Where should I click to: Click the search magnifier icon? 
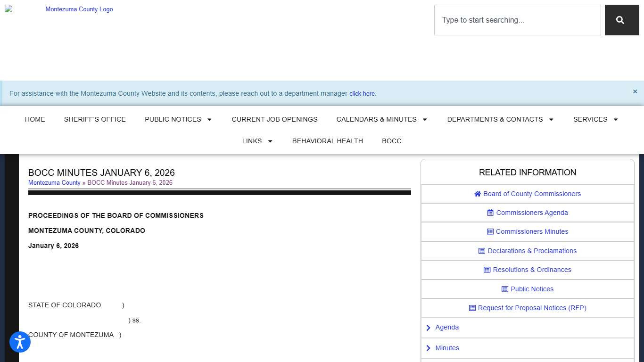(x=621, y=20)
